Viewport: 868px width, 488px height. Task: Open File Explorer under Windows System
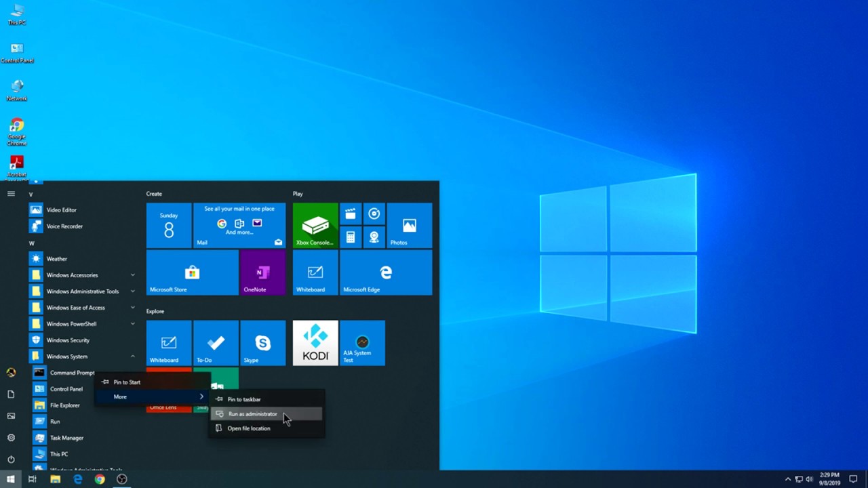(83, 405)
